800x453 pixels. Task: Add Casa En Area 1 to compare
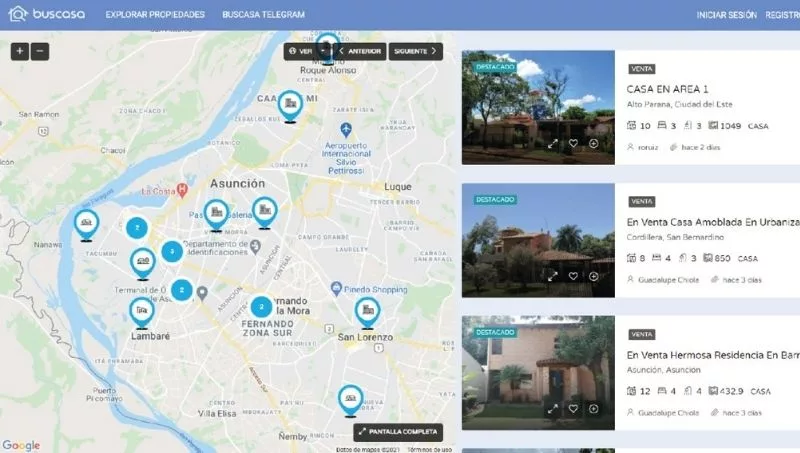click(594, 144)
